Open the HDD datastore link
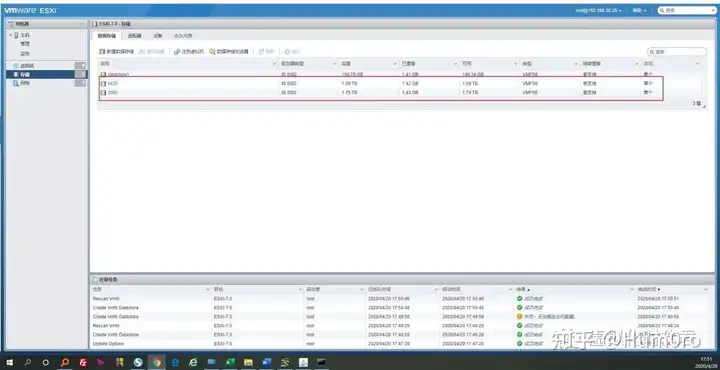Viewport: 720px width, 370px height. tap(113, 84)
